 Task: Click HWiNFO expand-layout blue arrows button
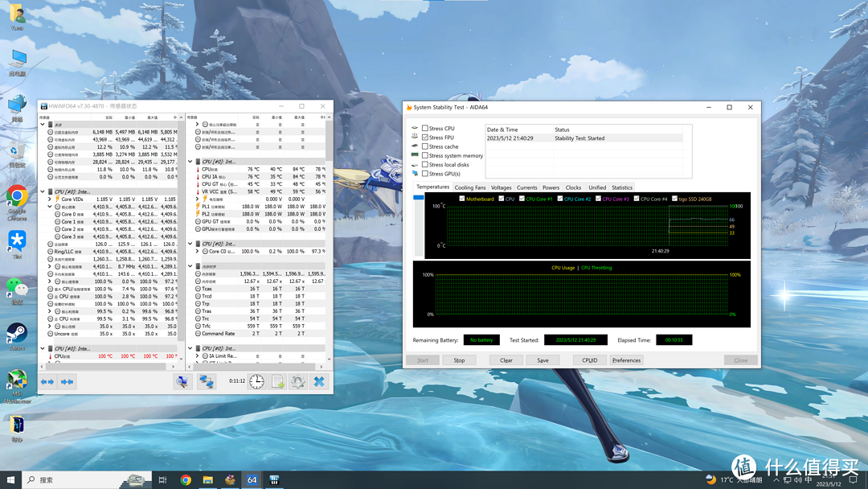pos(47,381)
